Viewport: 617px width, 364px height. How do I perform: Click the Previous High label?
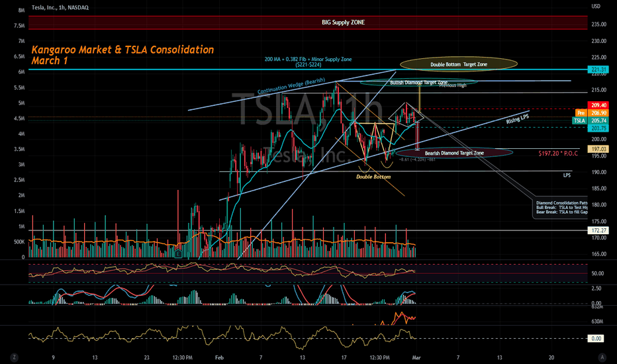pyautogui.click(x=453, y=85)
